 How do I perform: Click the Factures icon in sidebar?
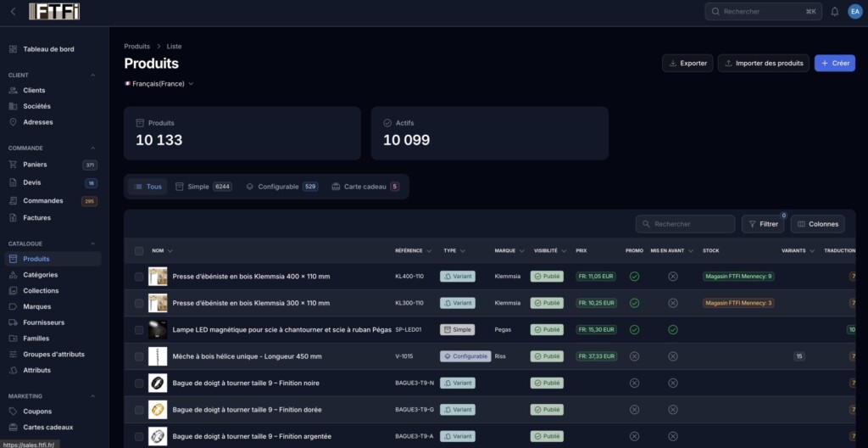(14, 218)
